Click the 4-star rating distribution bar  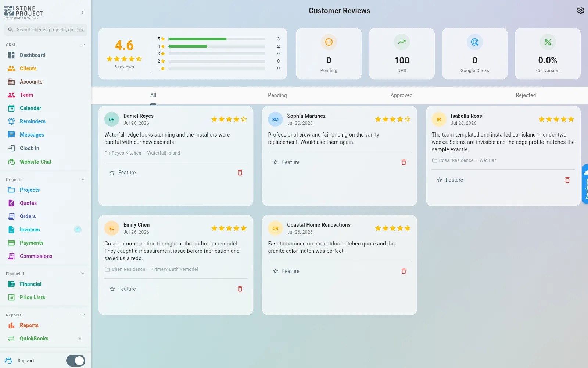click(216, 46)
